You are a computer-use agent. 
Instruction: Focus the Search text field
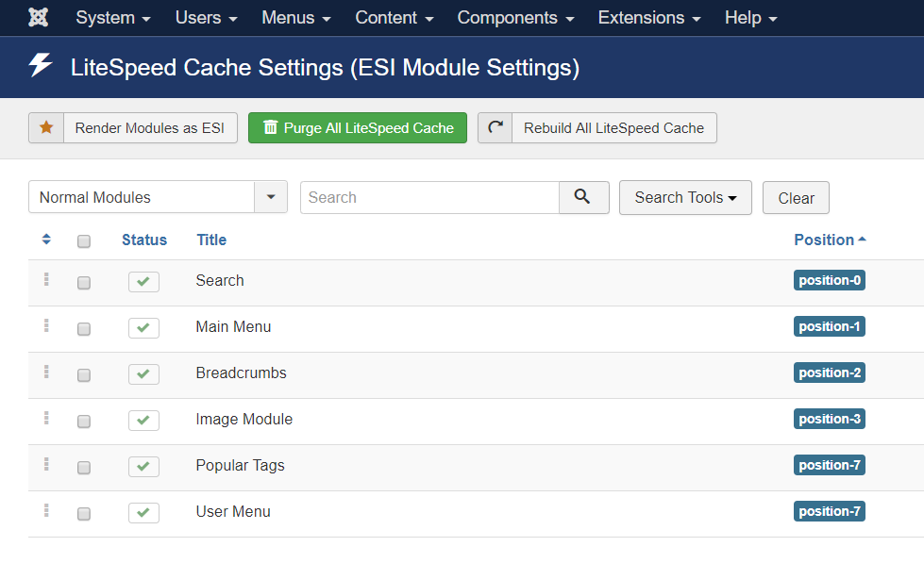[x=429, y=197]
